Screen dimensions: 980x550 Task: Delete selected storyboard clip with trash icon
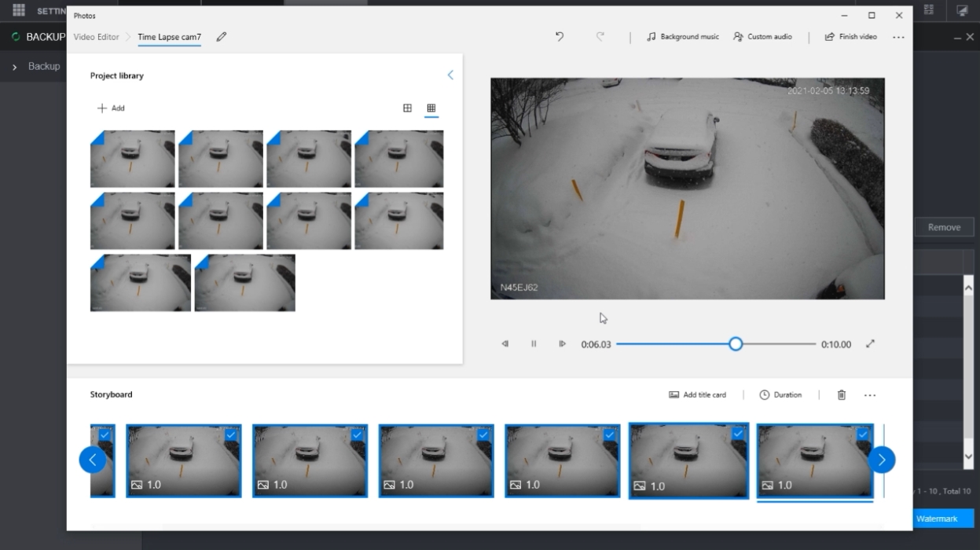(841, 395)
